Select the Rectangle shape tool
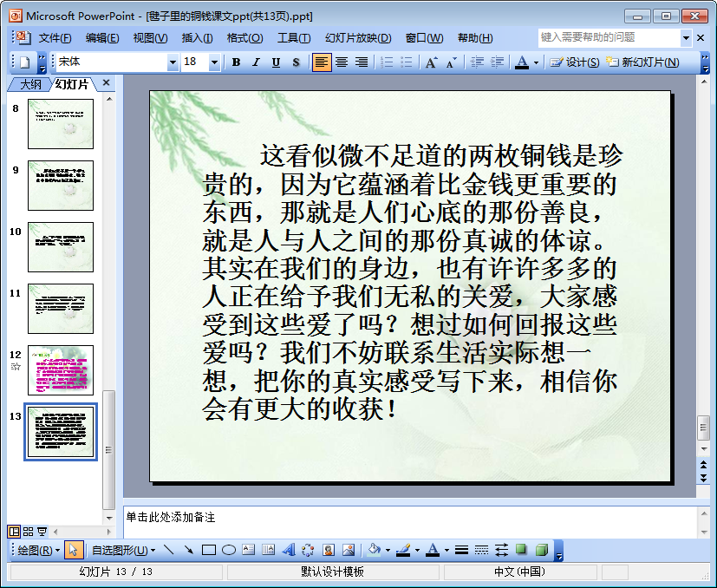The image size is (717, 588). [x=208, y=550]
